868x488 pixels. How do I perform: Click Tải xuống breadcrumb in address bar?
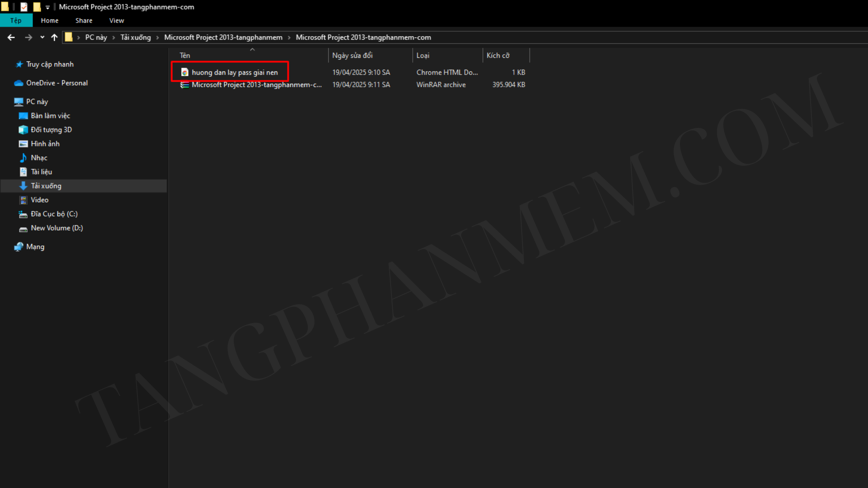tap(135, 38)
